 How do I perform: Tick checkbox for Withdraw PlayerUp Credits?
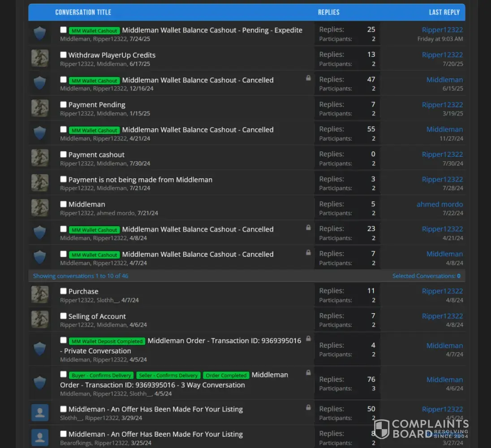[64, 55]
